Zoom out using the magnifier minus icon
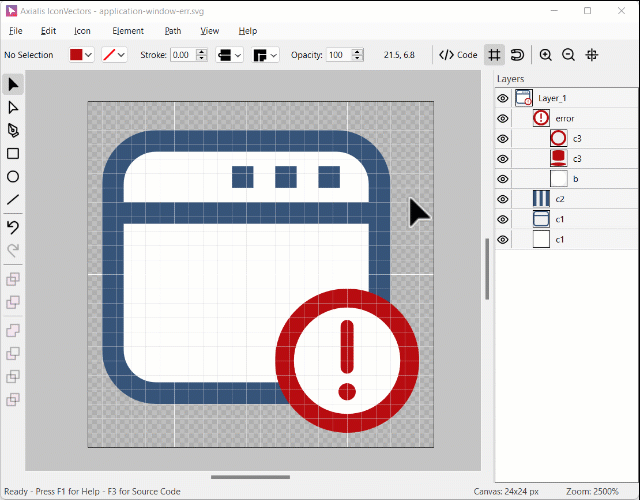640x500 pixels. coord(568,55)
